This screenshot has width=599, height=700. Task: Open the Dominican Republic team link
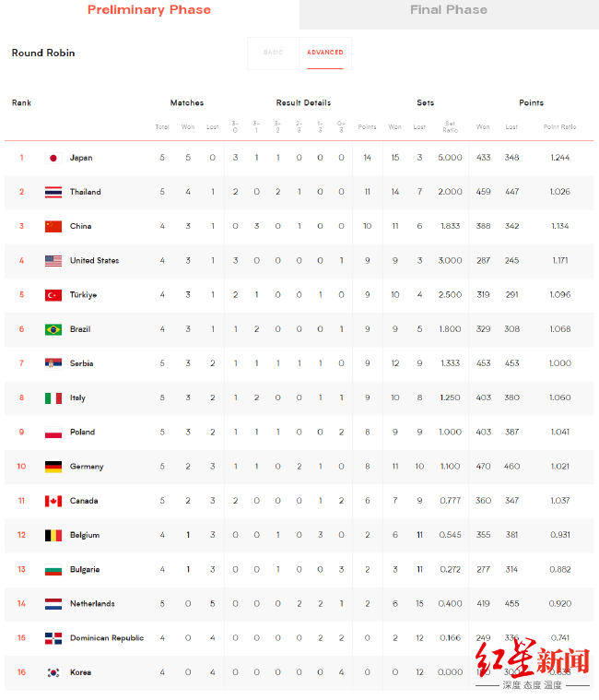(x=107, y=638)
